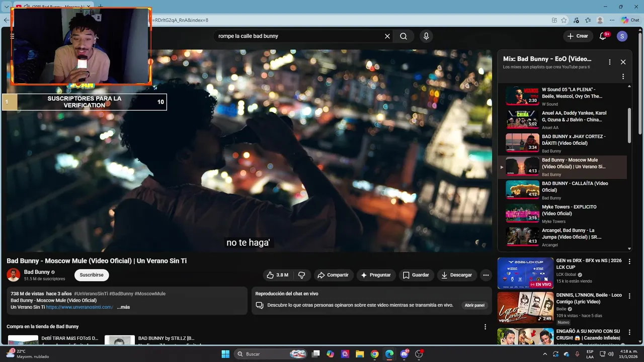Open YouTube notifications bell

(603, 36)
